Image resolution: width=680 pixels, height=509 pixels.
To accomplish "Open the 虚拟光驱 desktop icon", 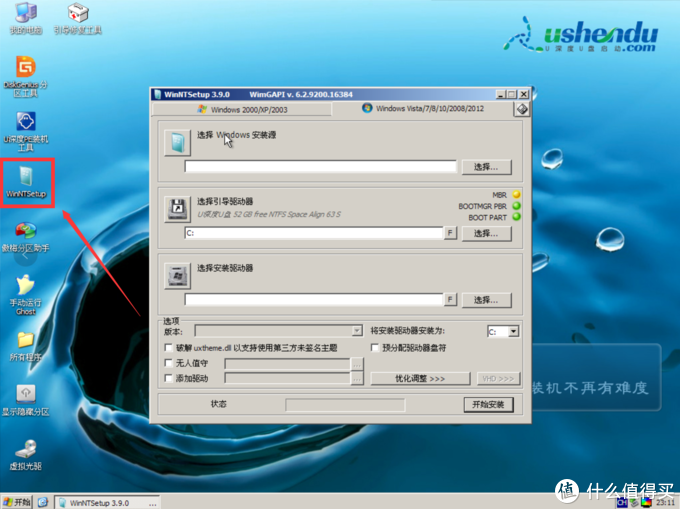I will [26, 454].
